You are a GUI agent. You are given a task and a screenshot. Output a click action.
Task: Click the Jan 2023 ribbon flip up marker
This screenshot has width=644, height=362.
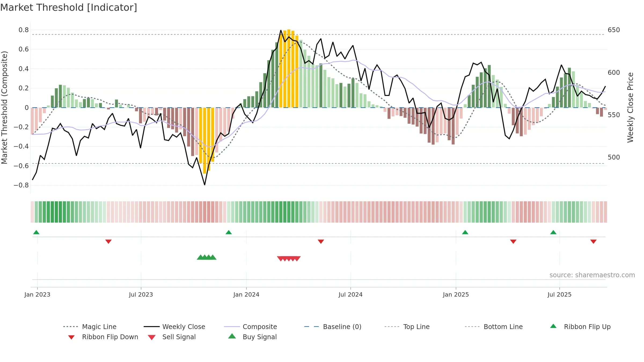point(36,232)
